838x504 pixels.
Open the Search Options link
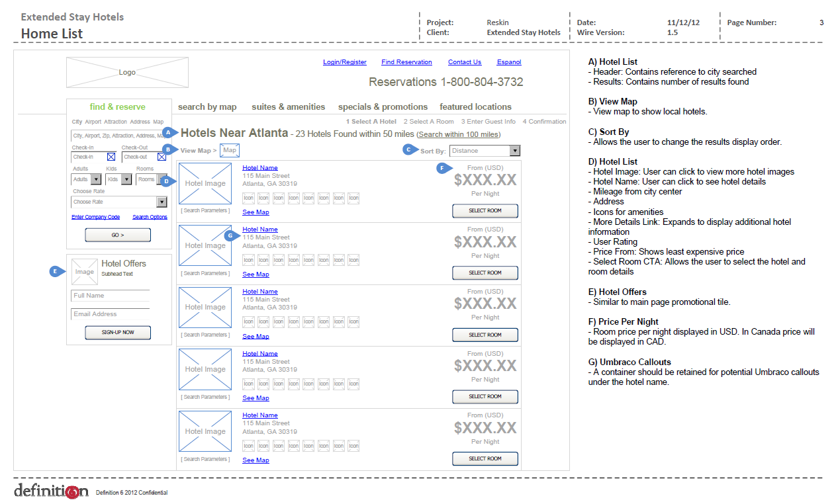coord(150,217)
